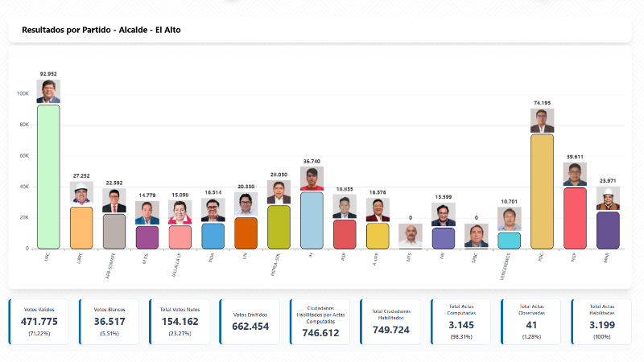
Task: Select the PATRIA-SOL candidate photo showing 28.050
Action: [279, 192]
